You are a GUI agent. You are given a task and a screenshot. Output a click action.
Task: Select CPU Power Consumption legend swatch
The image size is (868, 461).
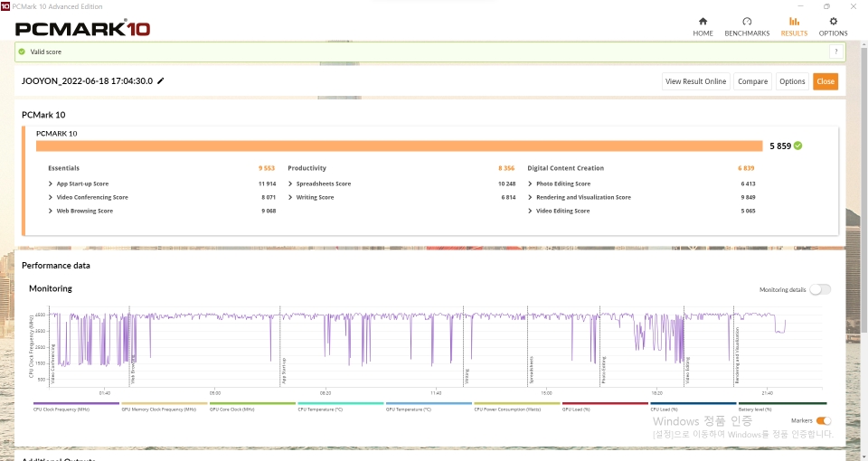pyautogui.click(x=516, y=403)
